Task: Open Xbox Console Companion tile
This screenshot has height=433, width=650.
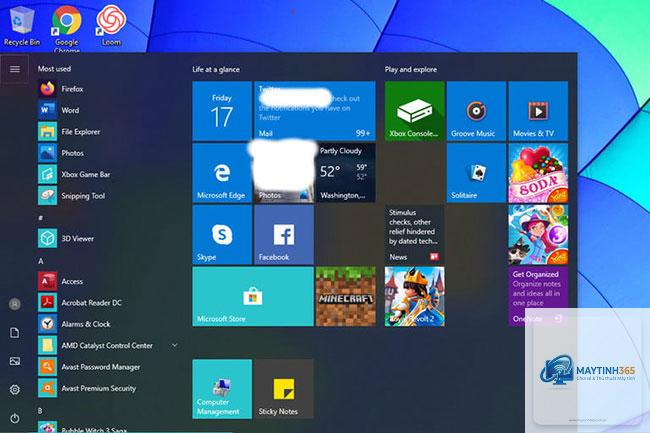Action: point(415,111)
